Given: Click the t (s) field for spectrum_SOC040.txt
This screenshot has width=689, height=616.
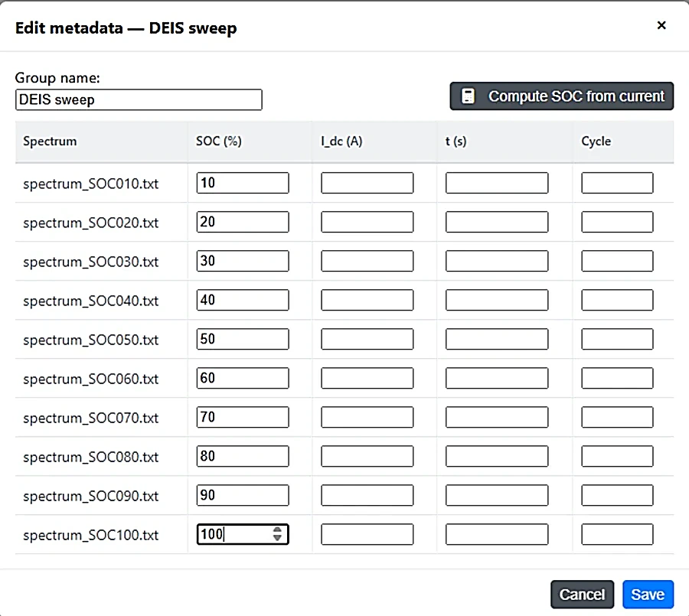Looking at the screenshot, I should coord(497,300).
